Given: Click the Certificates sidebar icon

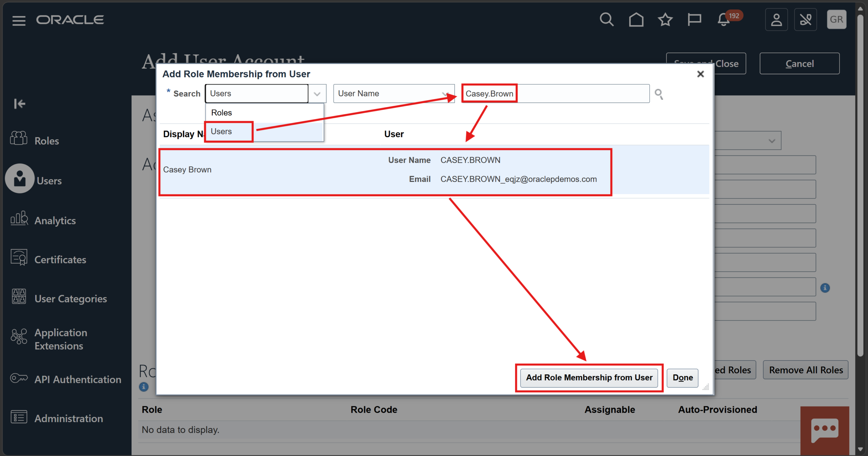Looking at the screenshot, I should point(19,257).
